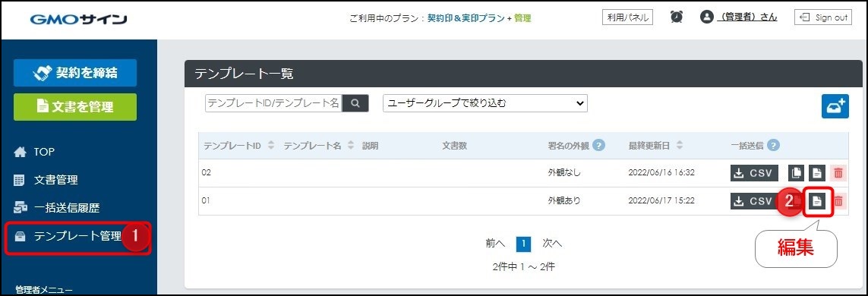Click the edit document icon for template 02
868x296 pixels.
click(x=817, y=173)
